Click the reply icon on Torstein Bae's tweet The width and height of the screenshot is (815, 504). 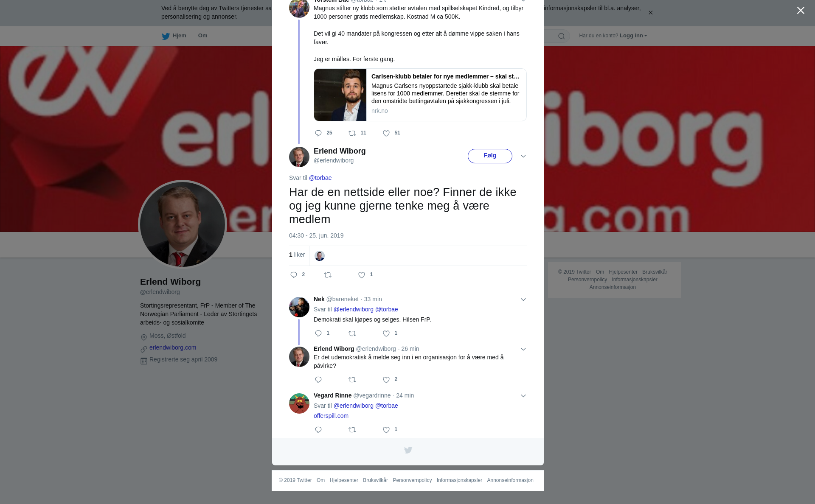tap(318, 134)
